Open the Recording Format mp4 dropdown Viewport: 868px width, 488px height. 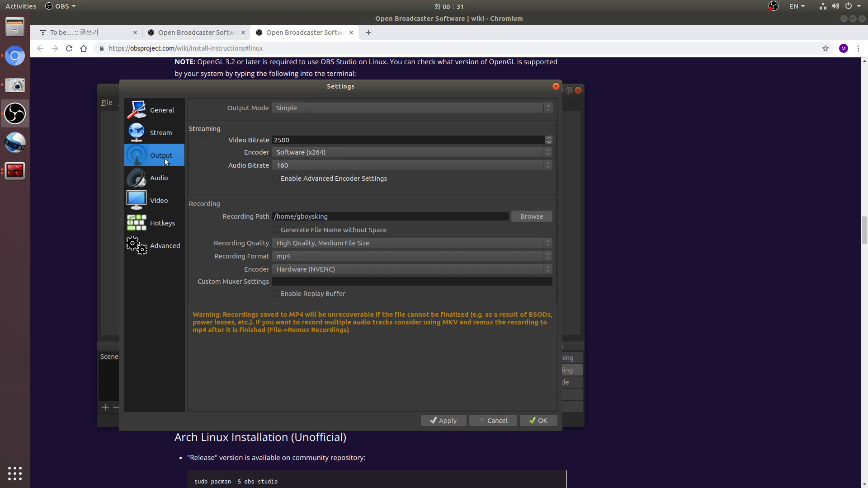[412, 256]
